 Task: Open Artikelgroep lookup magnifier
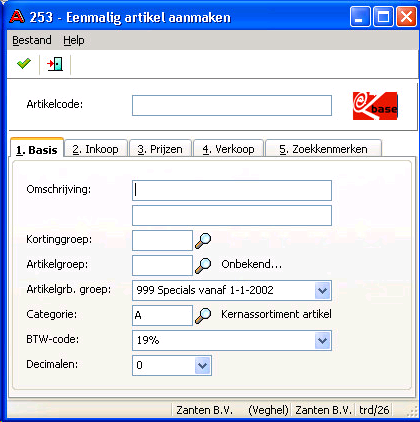pyautogui.click(x=203, y=265)
